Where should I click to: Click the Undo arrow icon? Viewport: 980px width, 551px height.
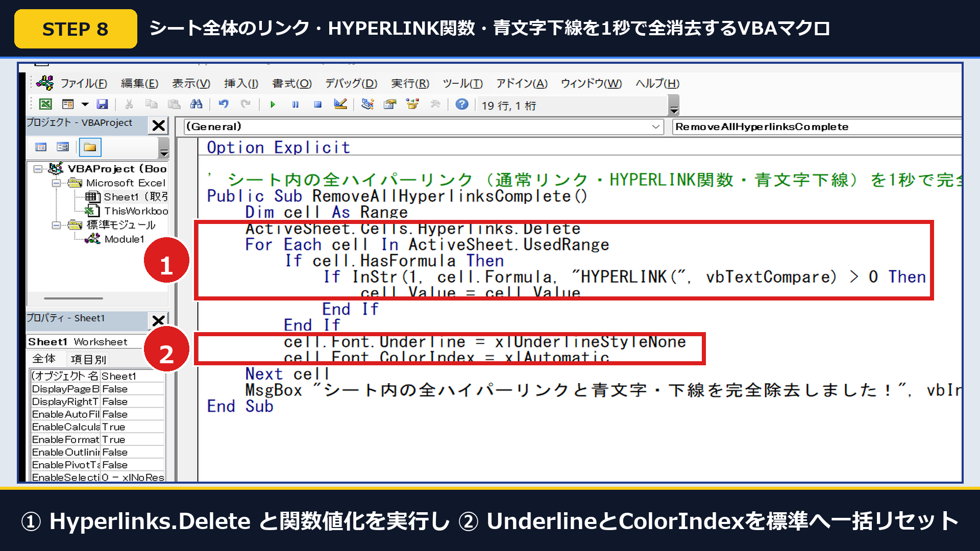tap(224, 105)
